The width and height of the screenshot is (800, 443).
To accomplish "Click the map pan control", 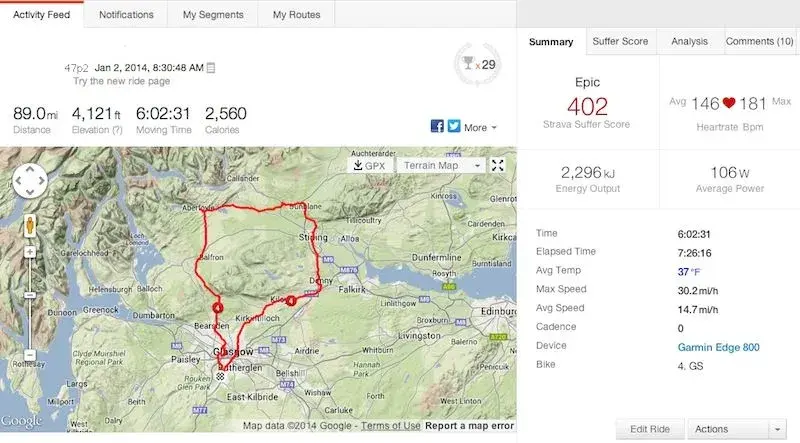I will [x=30, y=181].
